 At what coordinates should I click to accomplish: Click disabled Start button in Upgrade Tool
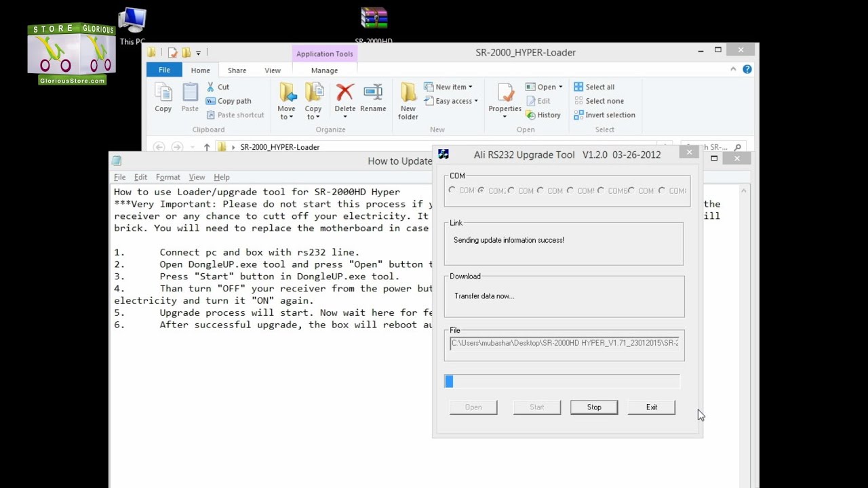click(x=537, y=407)
